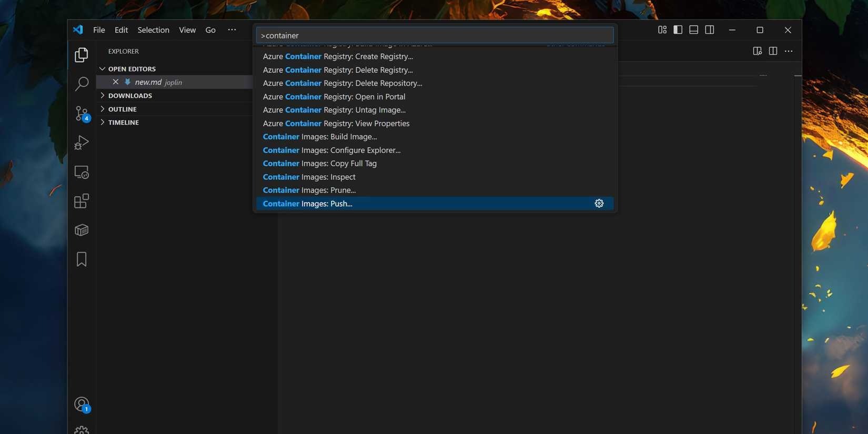Image resolution: width=868 pixels, height=434 pixels.
Task: Open Customize Layout icon in title bar
Action: [662, 29]
